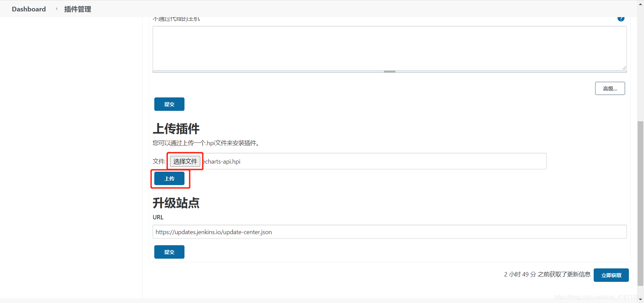The width and height of the screenshot is (644, 303).
Task: Click the vertical page scrollbar thumb
Action: pyautogui.click(x=640, y=203)
